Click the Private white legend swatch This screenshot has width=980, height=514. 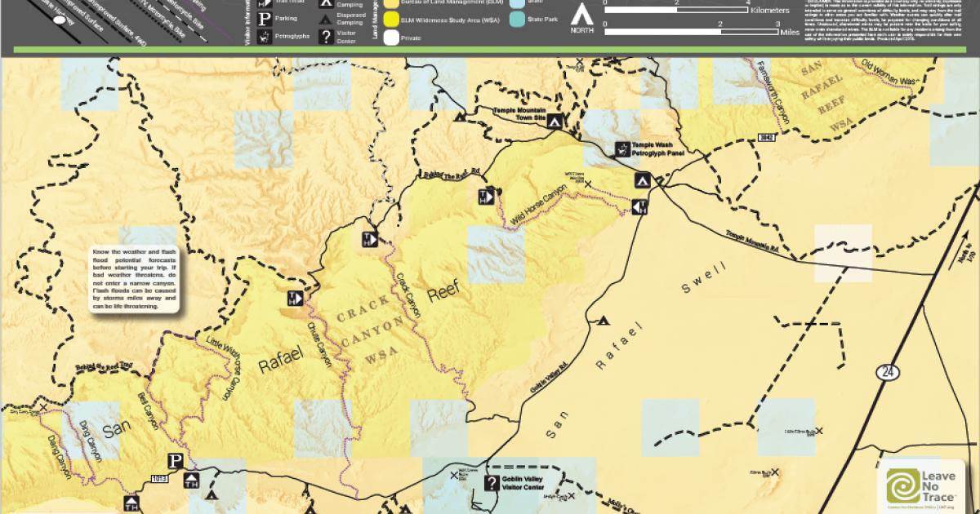point(390,38)
